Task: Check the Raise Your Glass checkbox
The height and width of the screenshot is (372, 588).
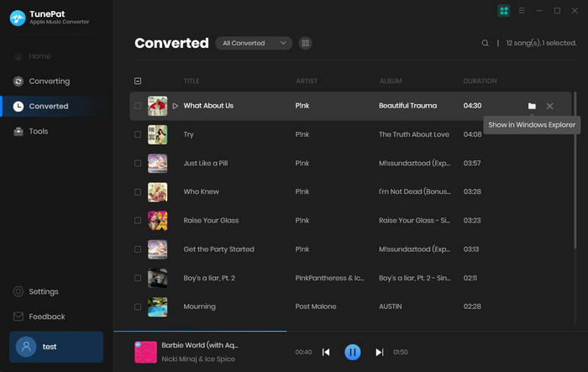Action: point(138,221)
